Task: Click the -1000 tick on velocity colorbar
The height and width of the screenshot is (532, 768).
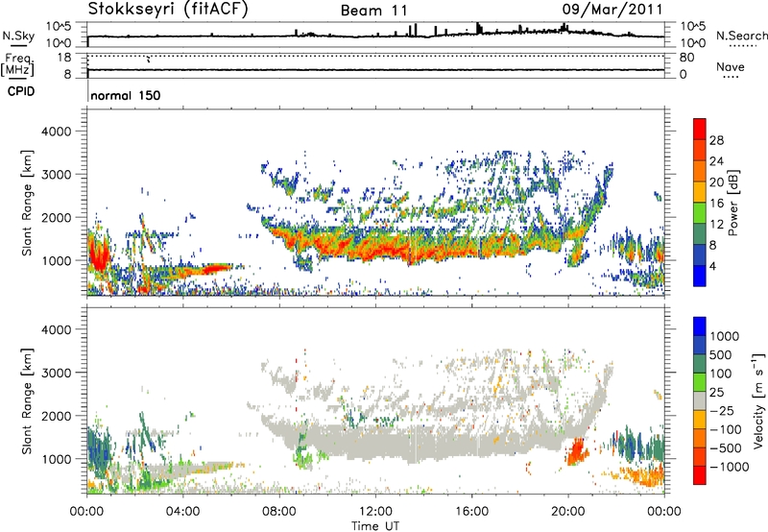Action: [729, 467]
